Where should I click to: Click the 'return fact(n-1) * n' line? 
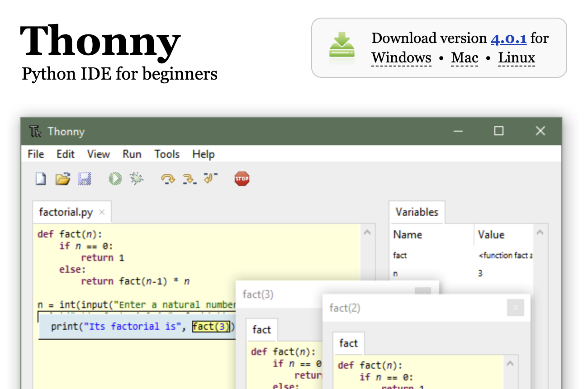[135, 281]
